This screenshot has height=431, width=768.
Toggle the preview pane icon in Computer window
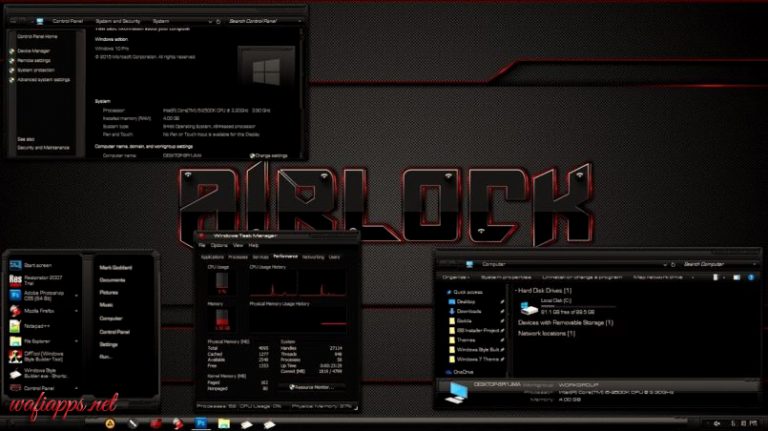click(737, 277)
